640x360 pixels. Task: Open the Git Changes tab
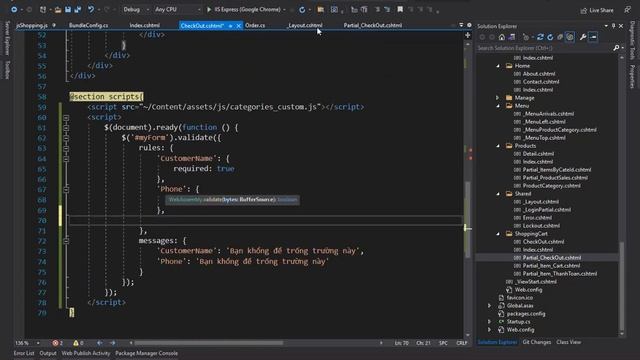click(536, 342)
